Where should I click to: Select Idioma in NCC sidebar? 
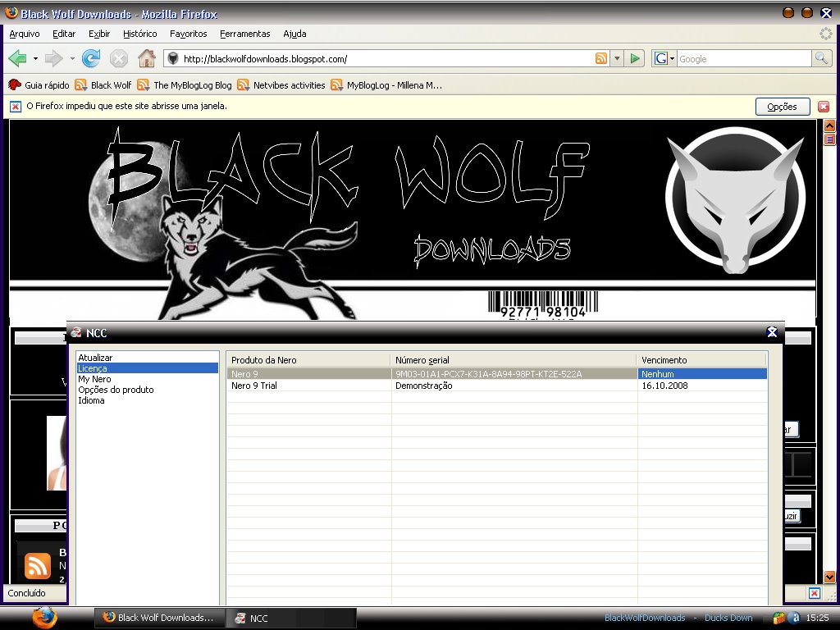[91, 400]
